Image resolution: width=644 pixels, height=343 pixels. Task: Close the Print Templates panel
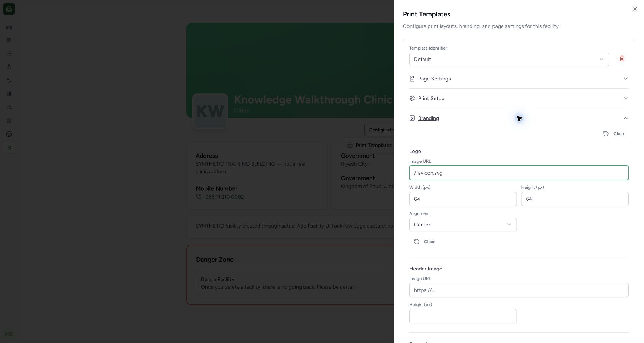[635, 9]
